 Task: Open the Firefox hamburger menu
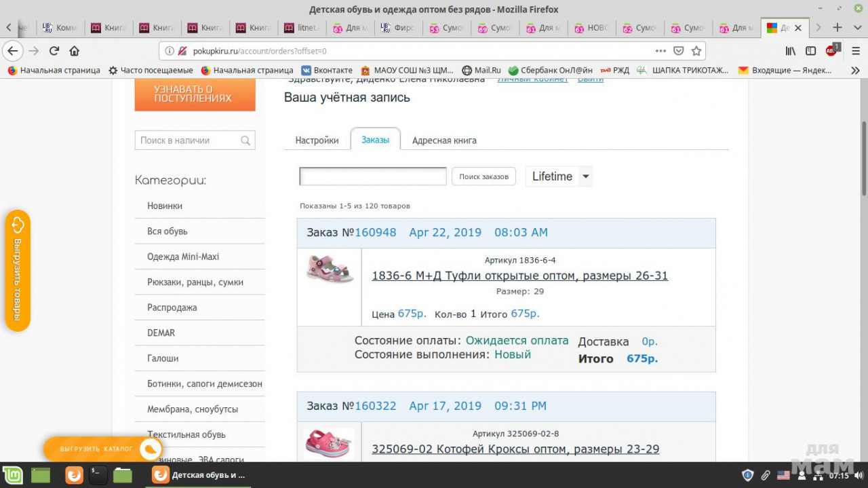pos(854,51)
